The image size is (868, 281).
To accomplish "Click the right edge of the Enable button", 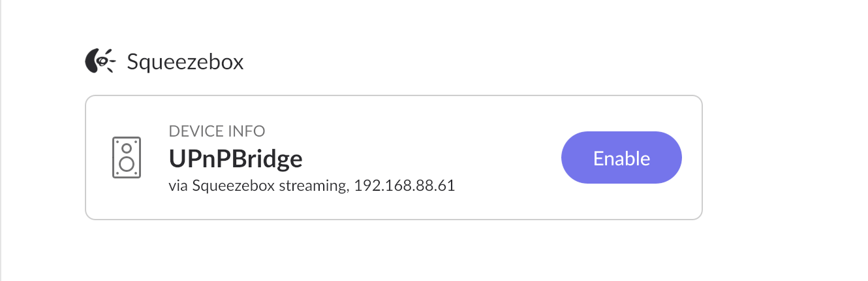I will click(676, 158).
